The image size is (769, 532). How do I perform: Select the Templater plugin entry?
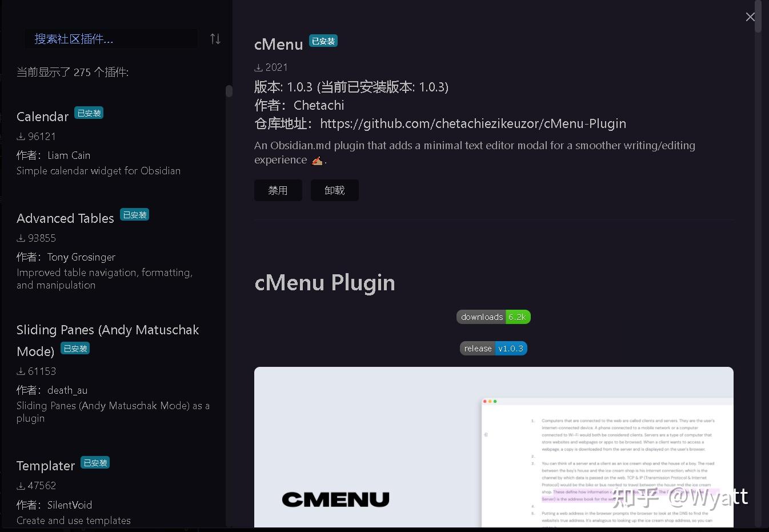[45, 466]
